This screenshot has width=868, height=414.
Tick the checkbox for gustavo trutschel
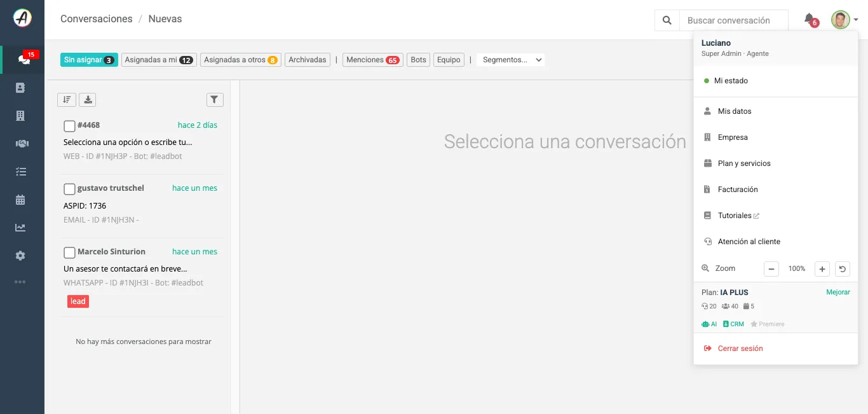[x=70, y=189]
